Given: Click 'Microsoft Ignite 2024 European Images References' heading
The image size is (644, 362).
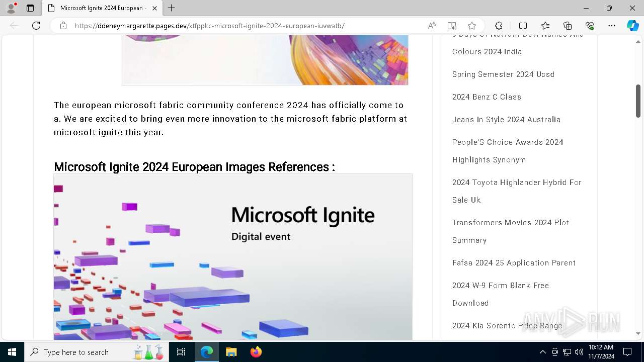Looking at the screenshot, I should pos(194,167).
